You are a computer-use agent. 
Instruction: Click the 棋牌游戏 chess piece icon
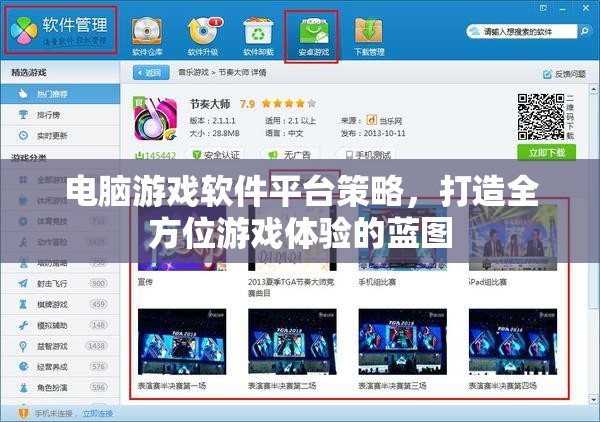23,304
